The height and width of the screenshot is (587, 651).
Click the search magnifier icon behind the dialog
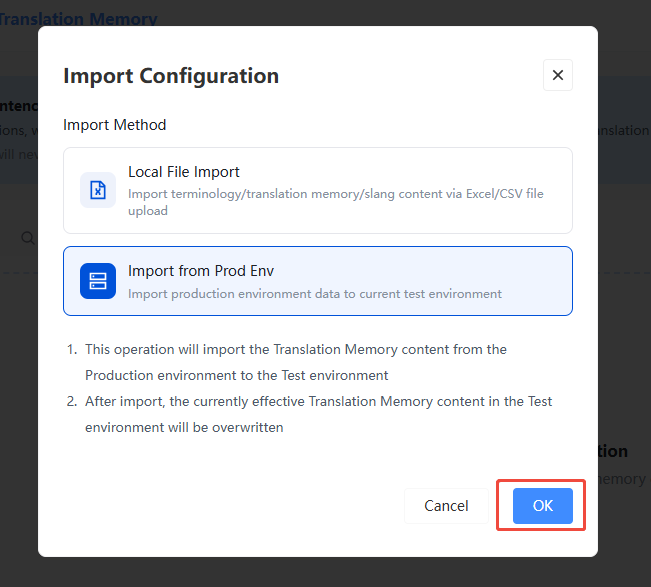click(x=28, y=238)
